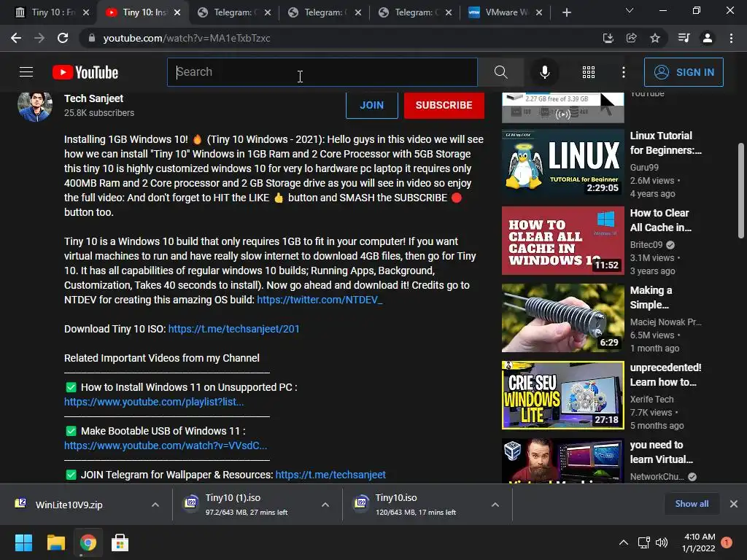Show hidden system tray icons
The height and width of the screenshot is (560, 747).
tap(623, 542)
